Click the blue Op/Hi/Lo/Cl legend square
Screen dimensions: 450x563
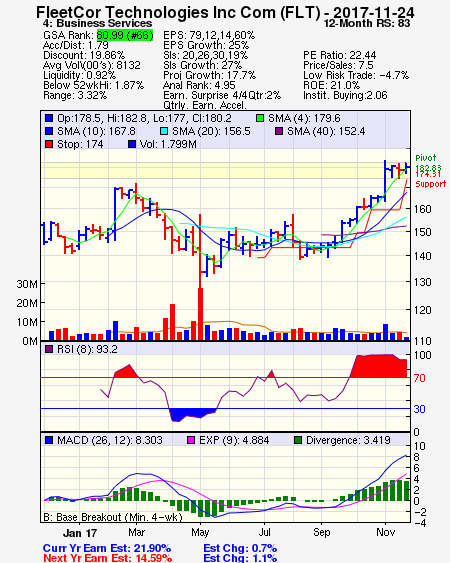(x=49, y=118)
